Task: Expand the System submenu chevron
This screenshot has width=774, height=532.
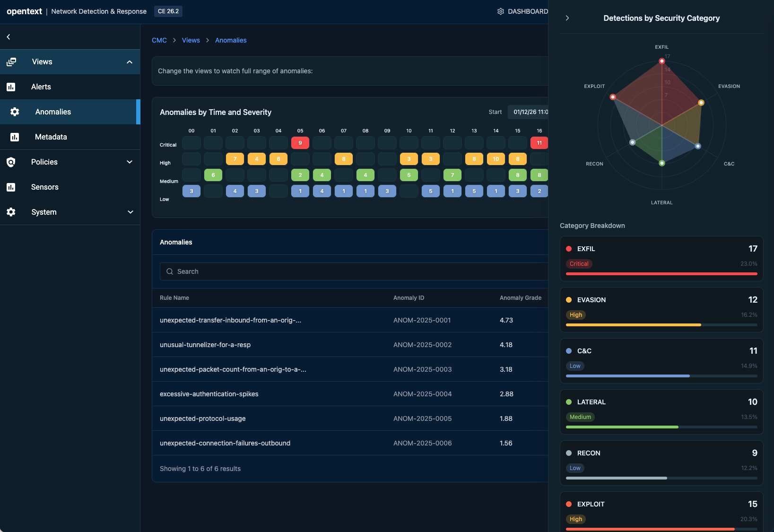Action: click(130, 212)
